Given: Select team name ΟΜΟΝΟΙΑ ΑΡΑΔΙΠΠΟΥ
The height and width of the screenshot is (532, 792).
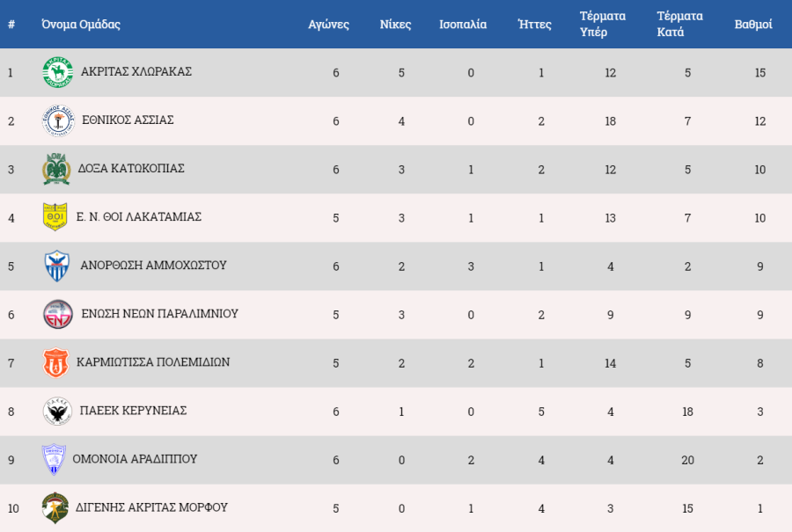Looking at the screenshot, I should click(135, 459).
